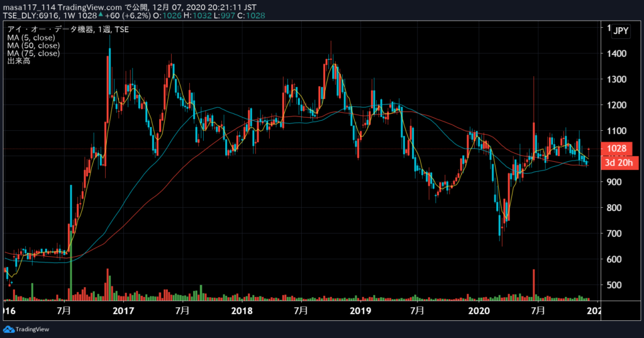Click the 600 price axis label
The image size is (644, 338).
coord(614,259)
